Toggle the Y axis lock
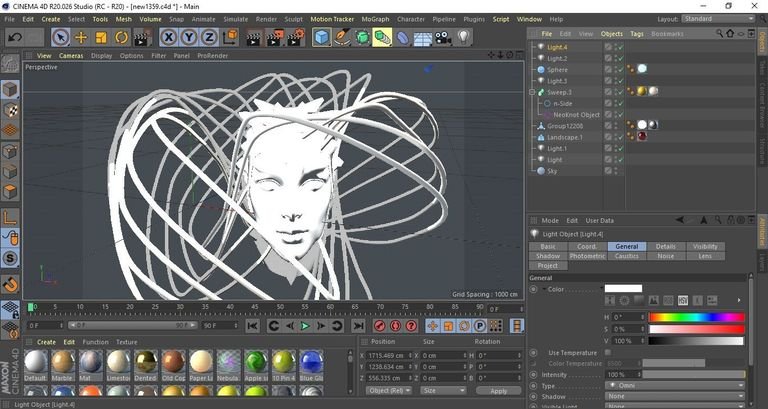 [189, 37]
